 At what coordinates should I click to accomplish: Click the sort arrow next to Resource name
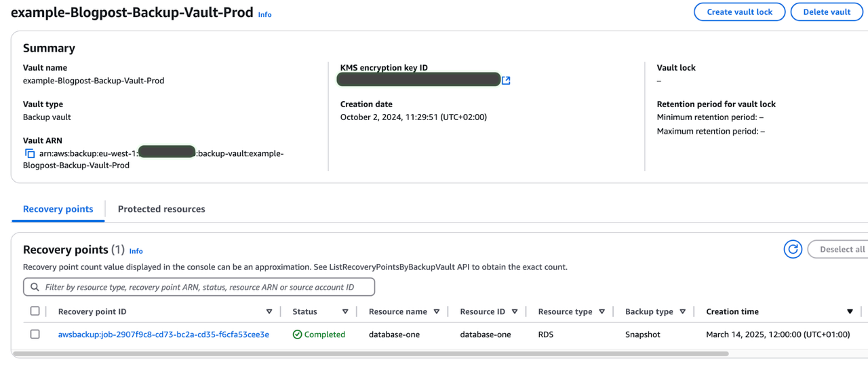point(437,312)
